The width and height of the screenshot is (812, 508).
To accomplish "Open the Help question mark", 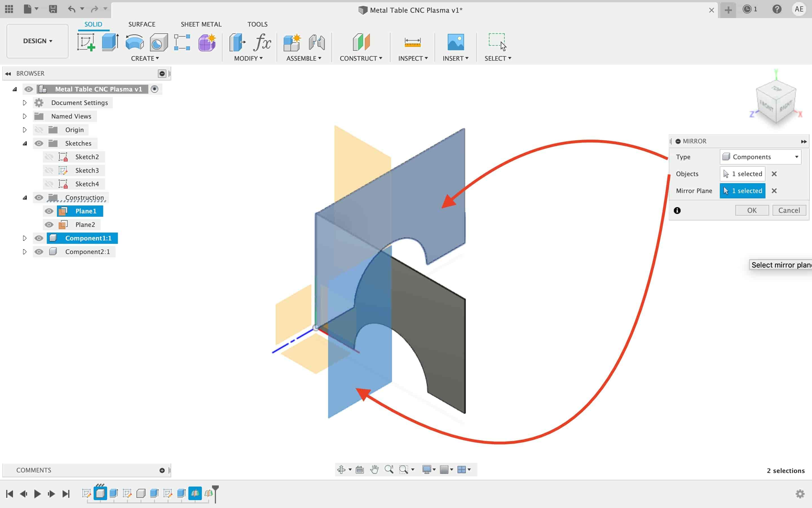I will click(777, 9).
